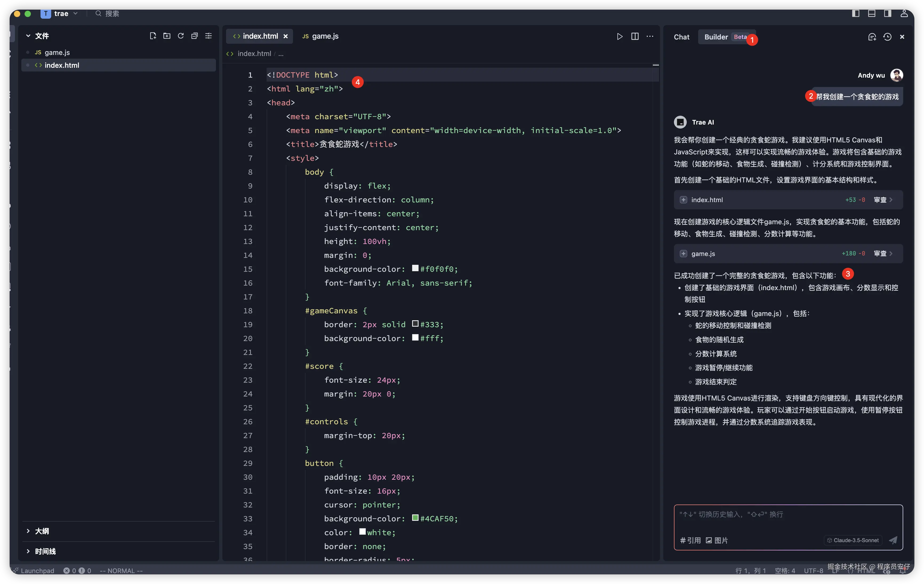The height and width of the screenshot is (584, 924).
Task: Click the new file icon
Action: 153,36
